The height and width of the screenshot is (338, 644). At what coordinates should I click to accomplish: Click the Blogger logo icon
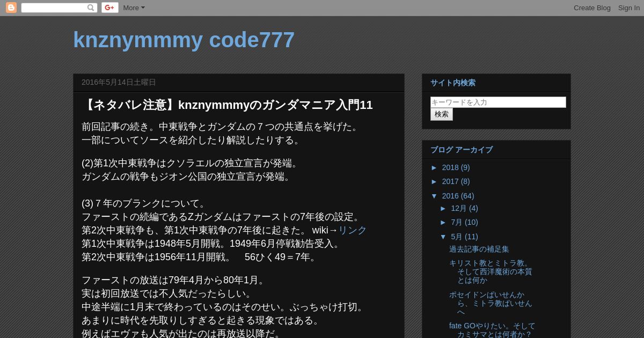tap(11, 8)
